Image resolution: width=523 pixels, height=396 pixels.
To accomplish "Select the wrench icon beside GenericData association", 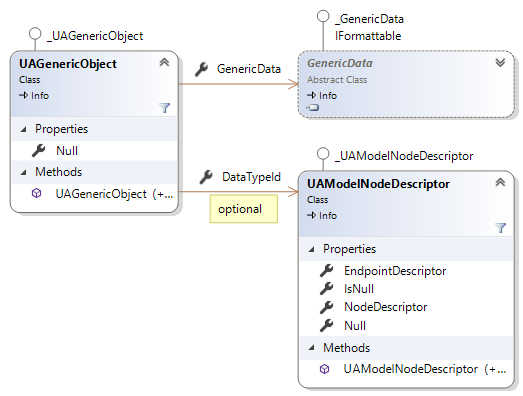I will pyautogui.click(x=201, y=69).
